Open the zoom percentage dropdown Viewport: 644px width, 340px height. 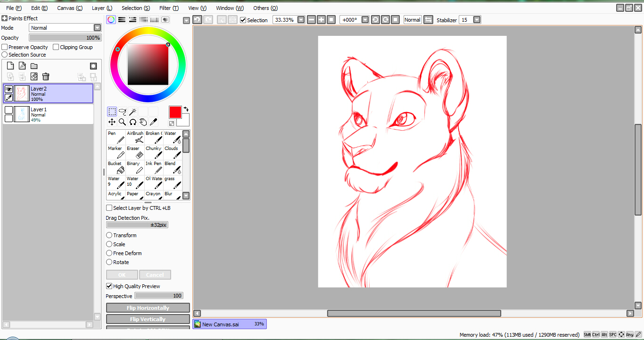[x=301, y=20]
